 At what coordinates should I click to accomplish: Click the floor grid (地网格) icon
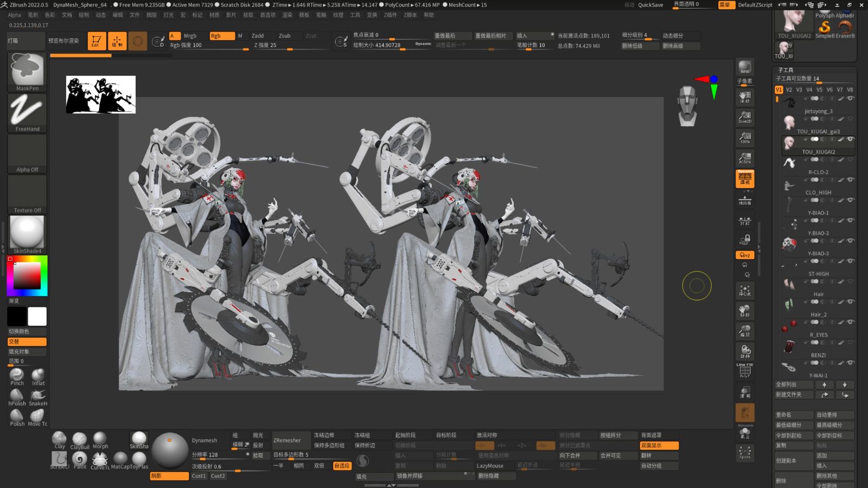pos(745,200)
